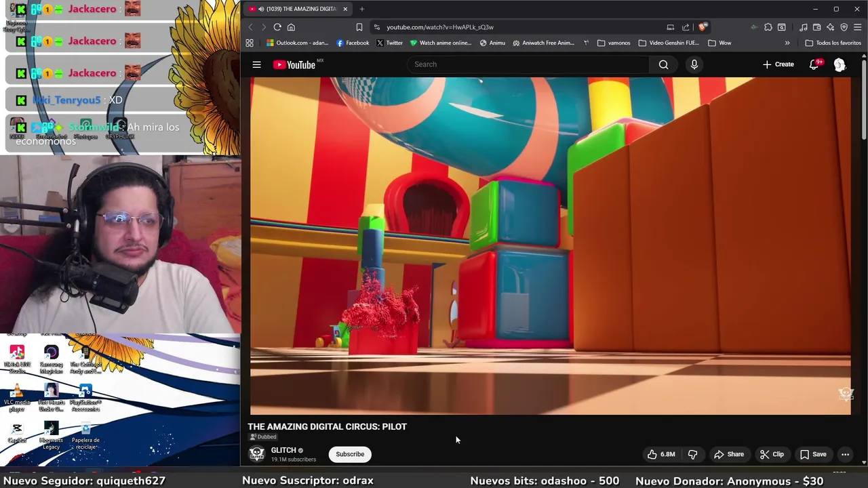The image size is (868, 488).
Task: Open the GLITCH channel name link
Action: coord(283,450)
